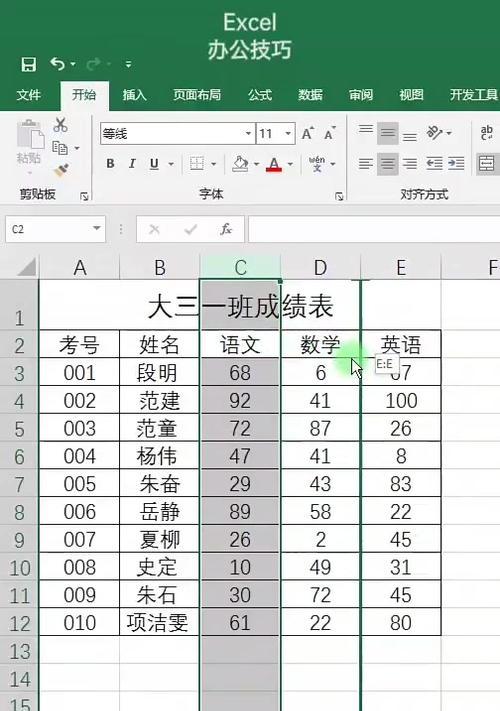The height and width of the screenshot is (711, 500).
Task: Click the Save icon in quick access toolbar
Action: click(29, 64)
